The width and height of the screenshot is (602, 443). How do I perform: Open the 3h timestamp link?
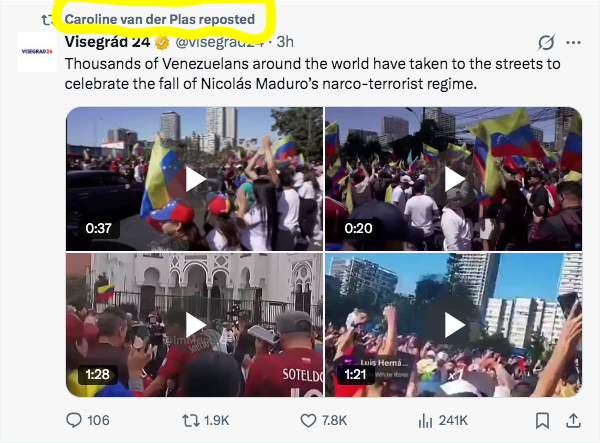[x=285, y=42]
